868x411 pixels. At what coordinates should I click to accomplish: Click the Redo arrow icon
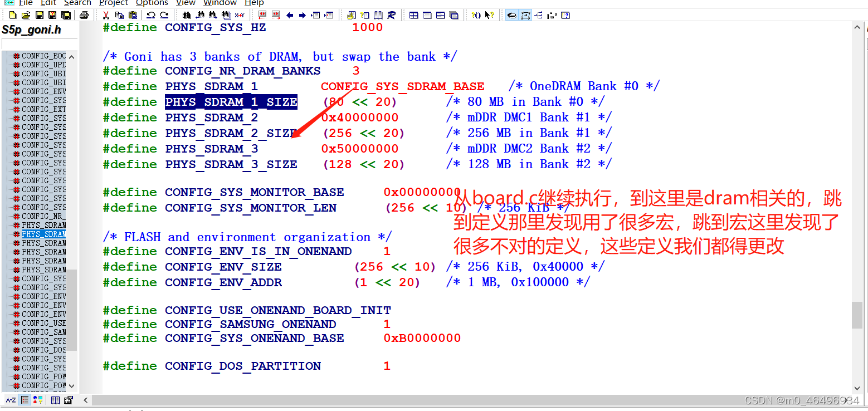point(164,15)
